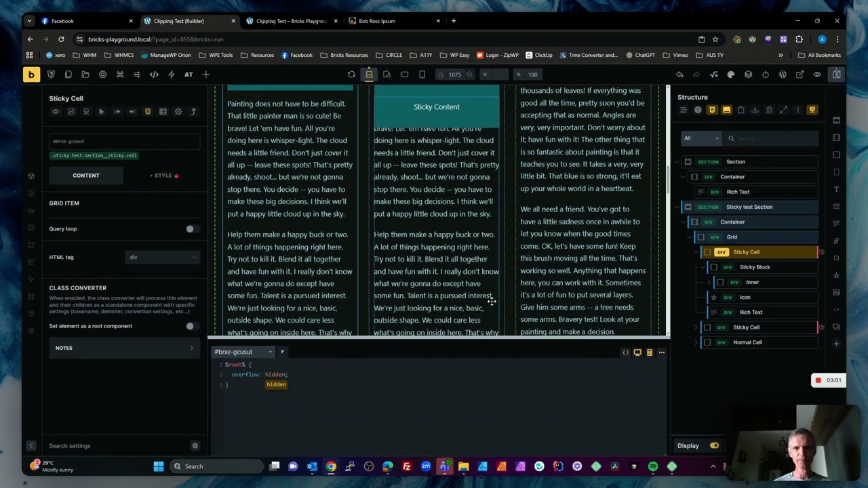
Task: Add element via plus in right sidebar
Action: point(836,344)
